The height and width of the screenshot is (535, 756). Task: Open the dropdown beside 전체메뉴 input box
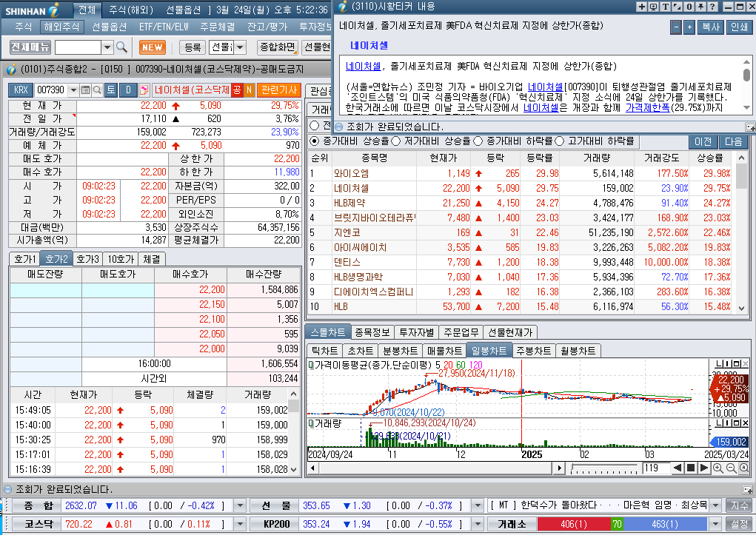tap(107, 47)
